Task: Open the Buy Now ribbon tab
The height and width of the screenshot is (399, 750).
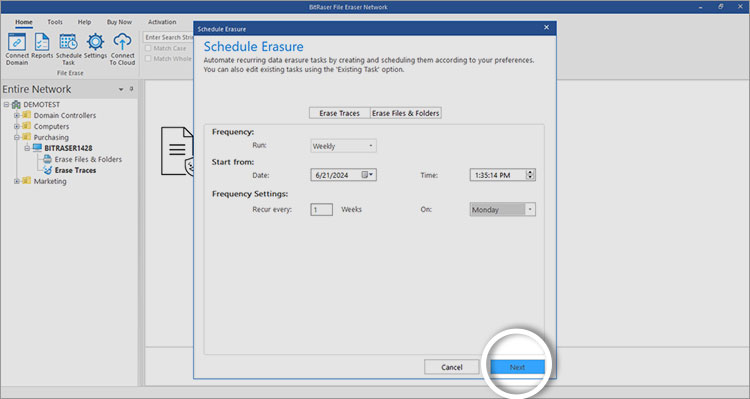Action: (x=119, y=22)
